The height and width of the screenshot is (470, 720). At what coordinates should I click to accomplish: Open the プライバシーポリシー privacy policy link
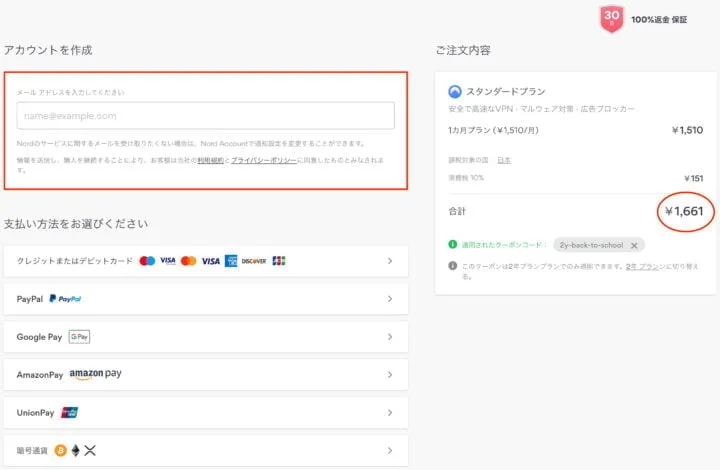[264, 160]
